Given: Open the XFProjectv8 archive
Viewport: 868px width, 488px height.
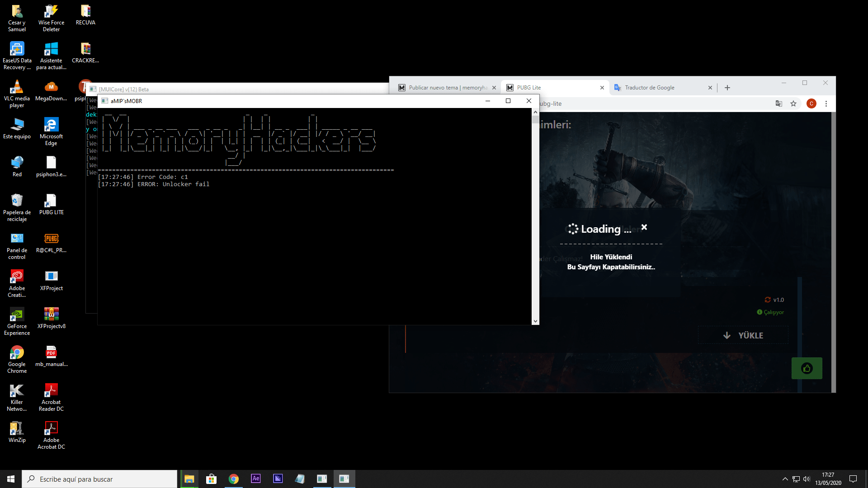Looking at the screenshot, I should tap(51, 319).
